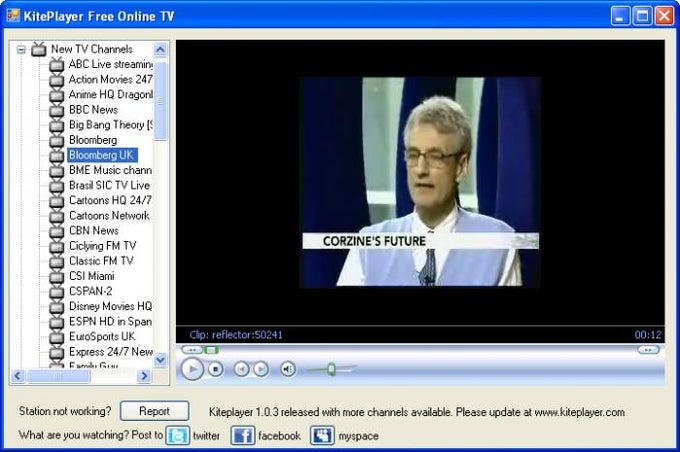680x452 pixels.
Task: Click the TV icon beside Brasil SIC TV Live
Action: tap(56, 186)
